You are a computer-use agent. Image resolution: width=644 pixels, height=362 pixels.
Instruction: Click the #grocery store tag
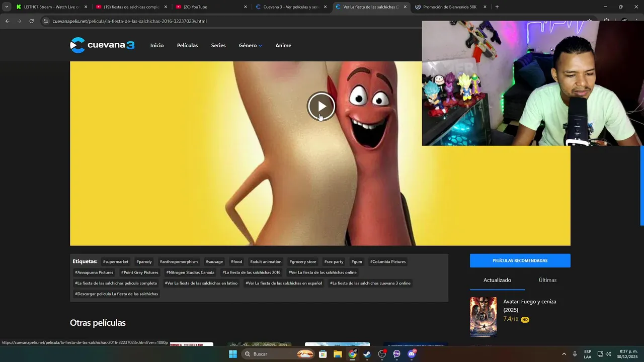[x=303, y=261]
